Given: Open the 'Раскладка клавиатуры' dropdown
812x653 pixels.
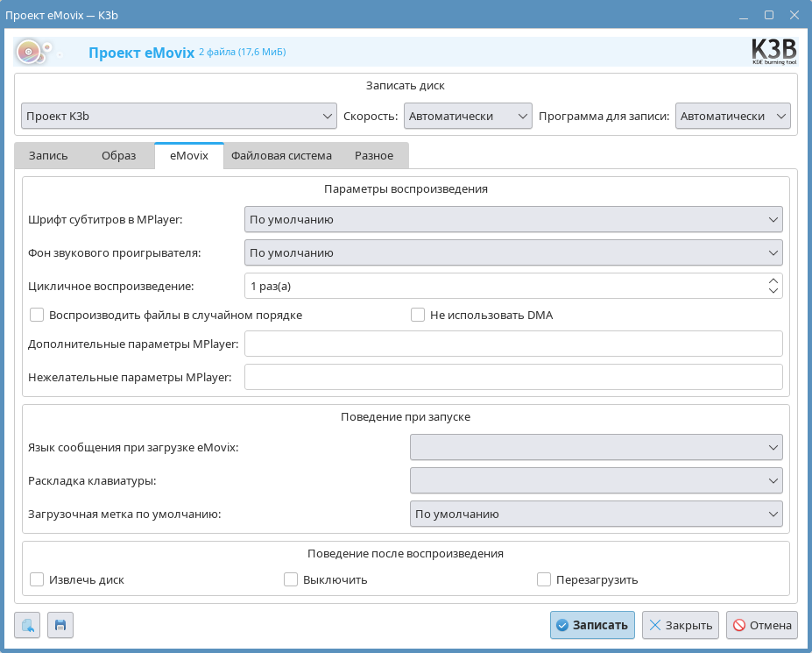Looking at the screenshot, I should pos(596,480).
